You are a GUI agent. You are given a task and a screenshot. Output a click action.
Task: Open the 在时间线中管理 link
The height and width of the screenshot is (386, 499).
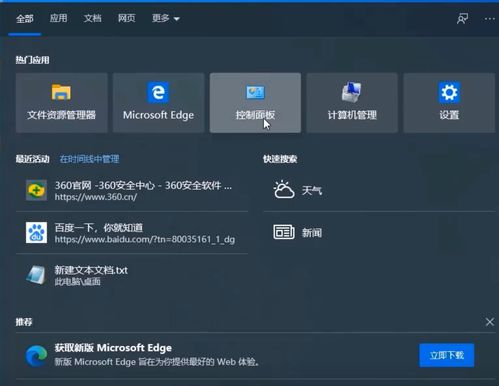pyautogui.click(x=89, y=159)
